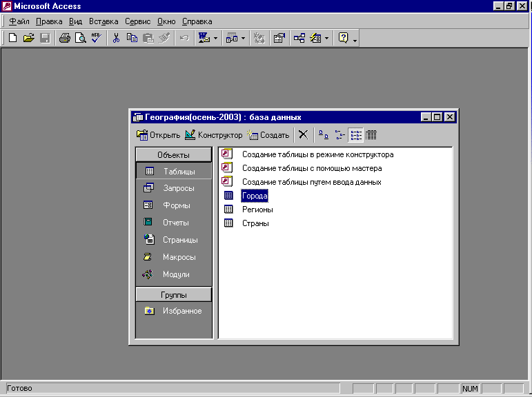
Task: Open Print Preview from the main toolbar
Action: tap(81, 38)
